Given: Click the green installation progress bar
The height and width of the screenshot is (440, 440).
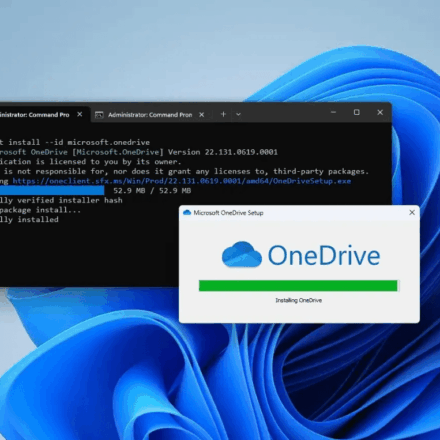Looking at the screenshot, I should click(x=298, y=286).
